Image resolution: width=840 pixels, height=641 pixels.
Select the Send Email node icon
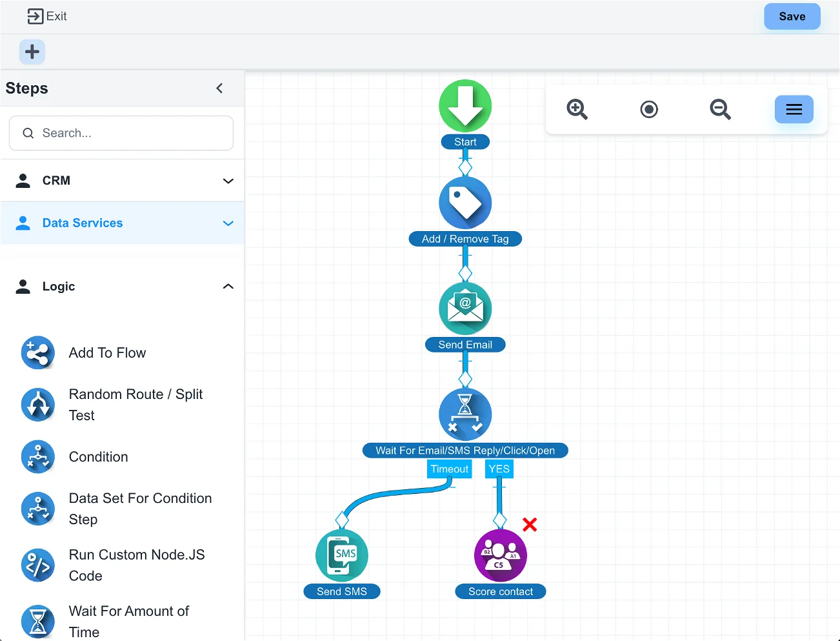[x=465, y=309]
